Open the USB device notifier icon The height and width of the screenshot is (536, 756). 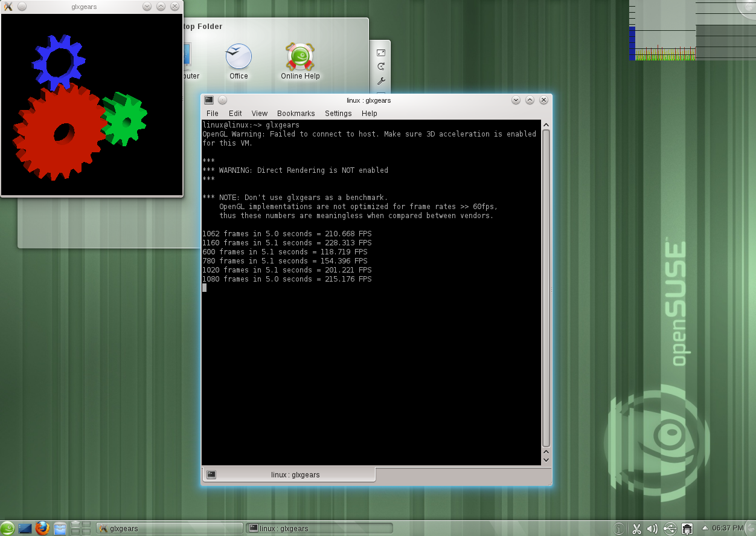click(670, 529)
